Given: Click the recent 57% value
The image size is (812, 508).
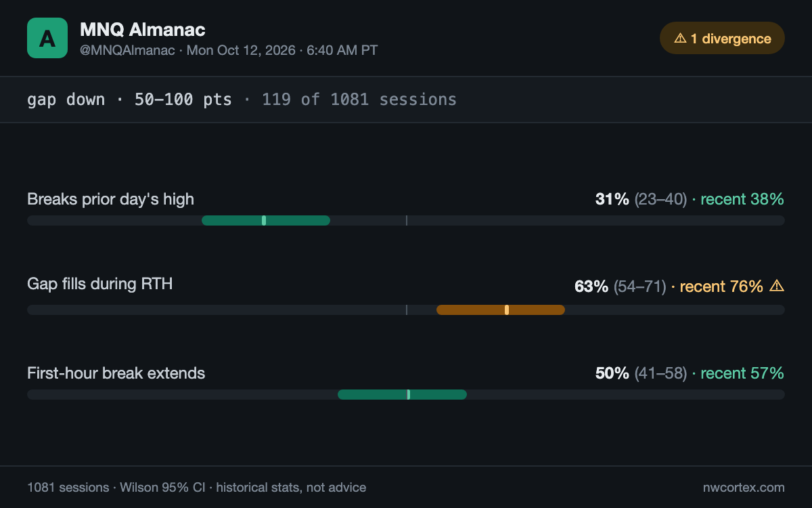Looking at the screenshot, I should 742,373.
